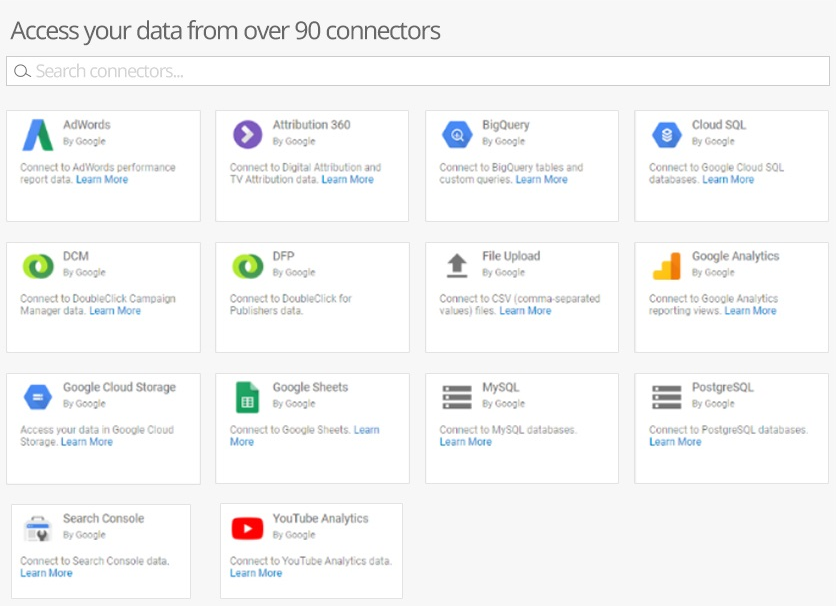Viewport: 836px width, 606px height.
Task: Follow Learn More link for BigQuery
Action: click(x=541, y=180)
